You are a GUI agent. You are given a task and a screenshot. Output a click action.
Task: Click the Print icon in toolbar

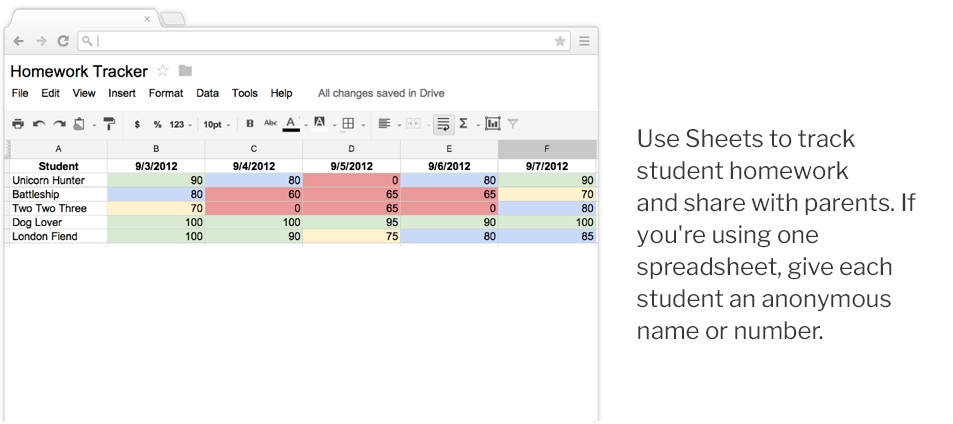point(18,124)
